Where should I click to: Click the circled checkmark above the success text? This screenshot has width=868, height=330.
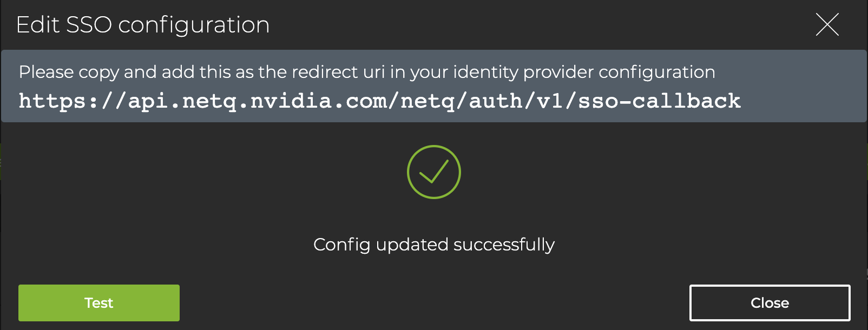click(433, 172)
